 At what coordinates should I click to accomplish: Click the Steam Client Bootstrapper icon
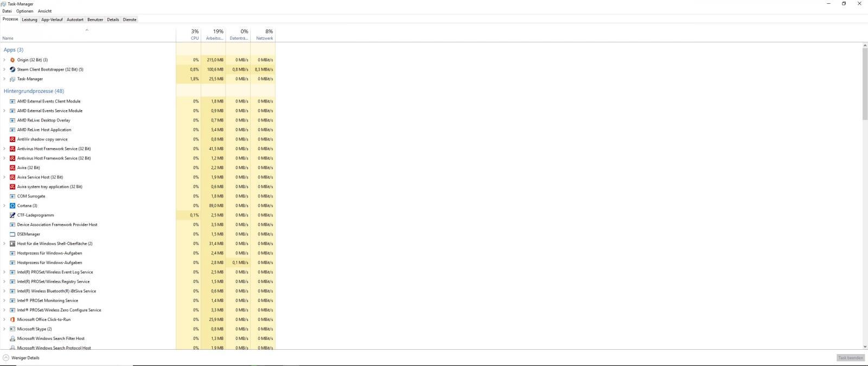pyautogui.click(x=12, y=69)
